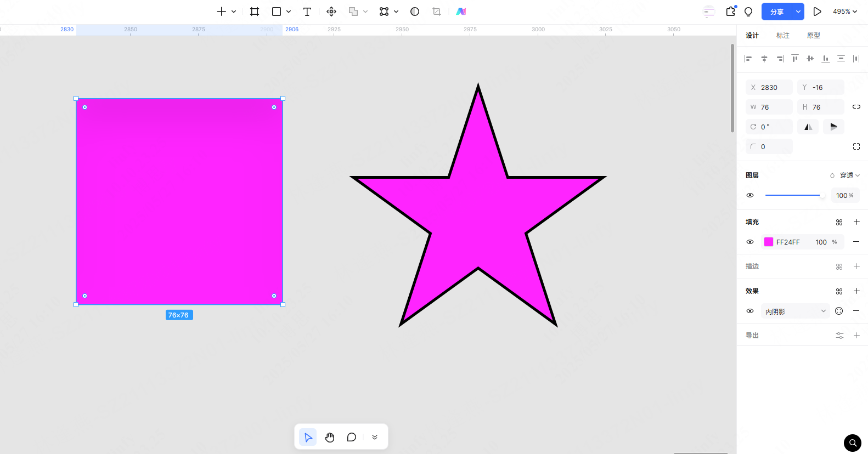Distribute horizontal spacing evenly
The width and height of the screenshot is (868, 454).
[856, 59]
